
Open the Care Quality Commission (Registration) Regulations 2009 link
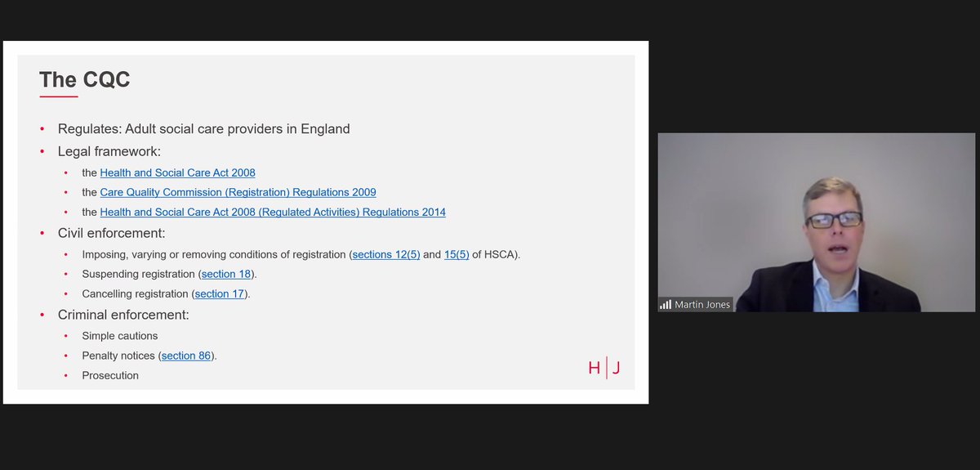click(x=238, y=192)
